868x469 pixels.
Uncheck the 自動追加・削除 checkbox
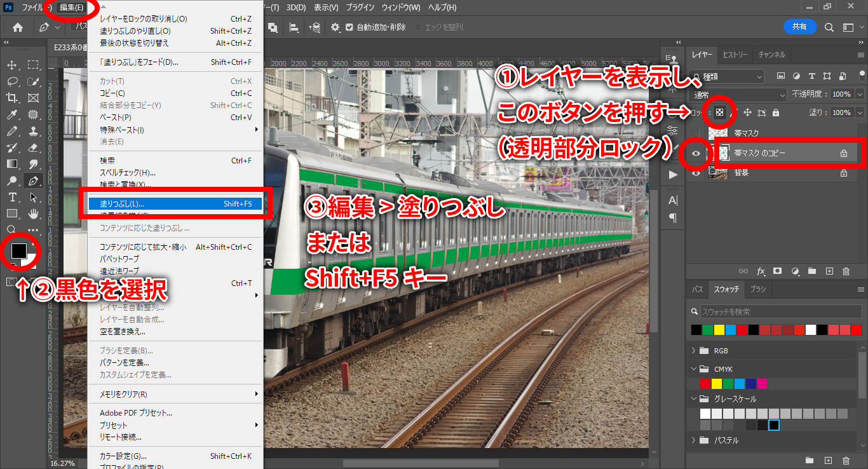[349, 27]
